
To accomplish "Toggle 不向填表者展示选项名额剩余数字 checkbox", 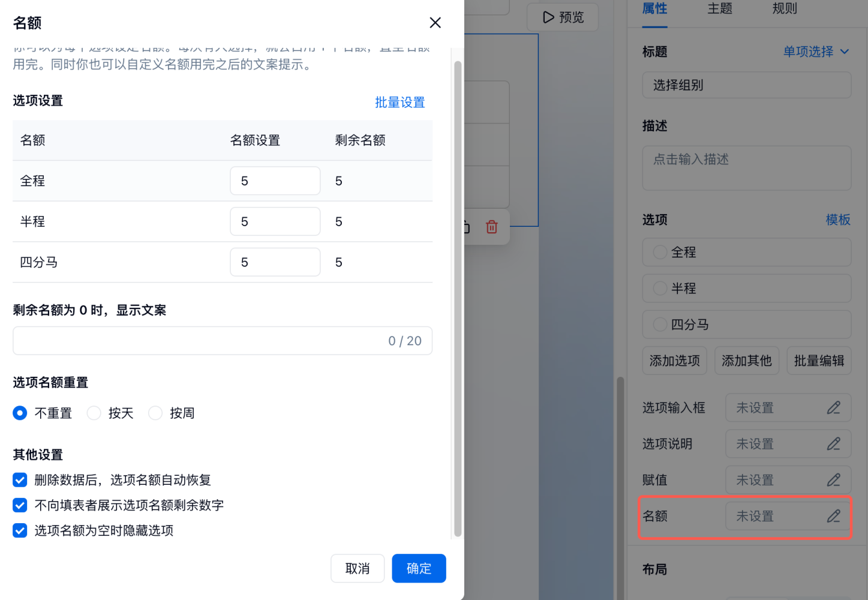I will click(x=20, y=505).
